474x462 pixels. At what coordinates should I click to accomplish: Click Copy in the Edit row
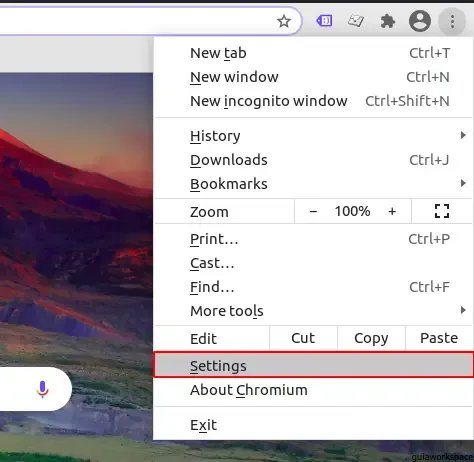[x=371, y=338]
